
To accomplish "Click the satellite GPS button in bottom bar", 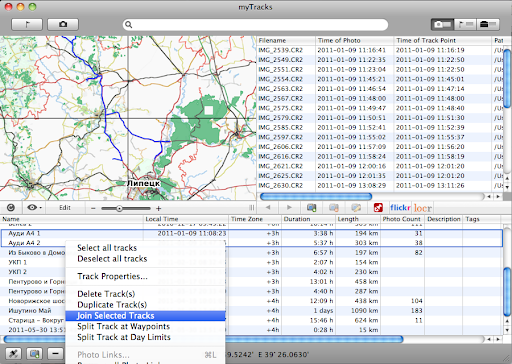I will coord(14,353).
